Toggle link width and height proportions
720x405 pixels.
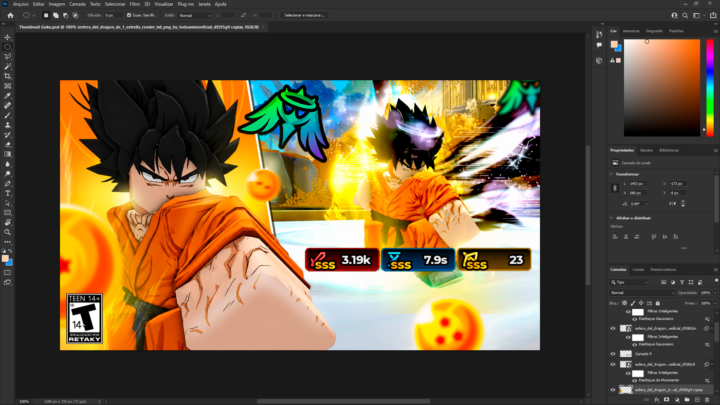[x=615, y=188]
